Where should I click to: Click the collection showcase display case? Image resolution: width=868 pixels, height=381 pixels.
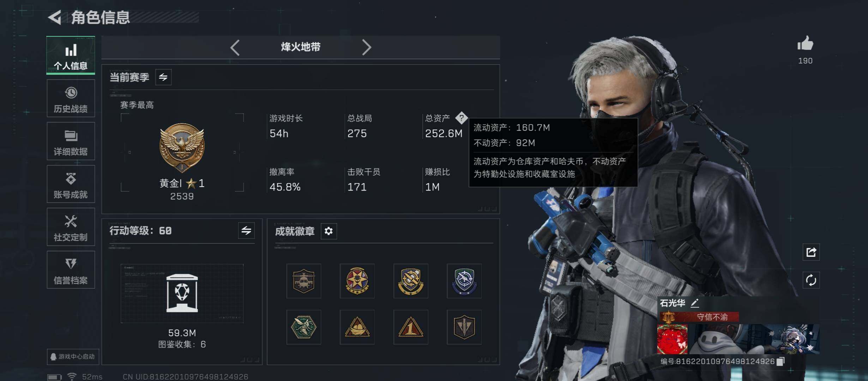[182, 294]
